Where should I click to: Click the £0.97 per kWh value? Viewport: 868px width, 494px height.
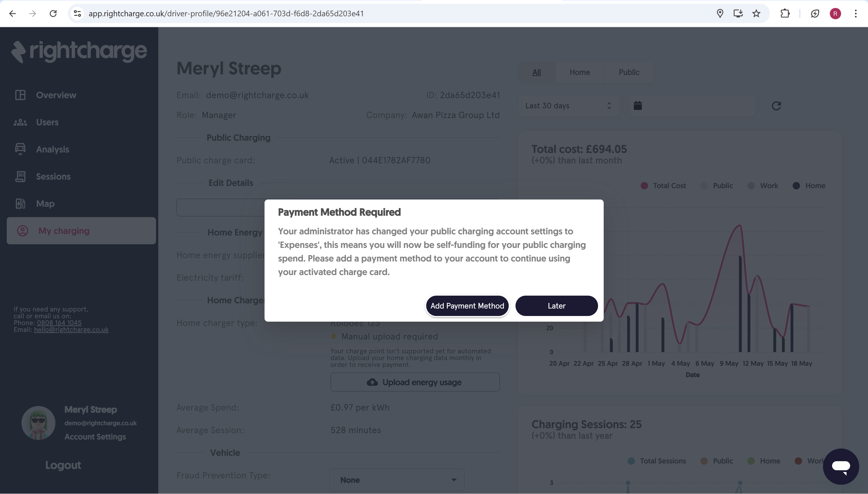[360, 408]
